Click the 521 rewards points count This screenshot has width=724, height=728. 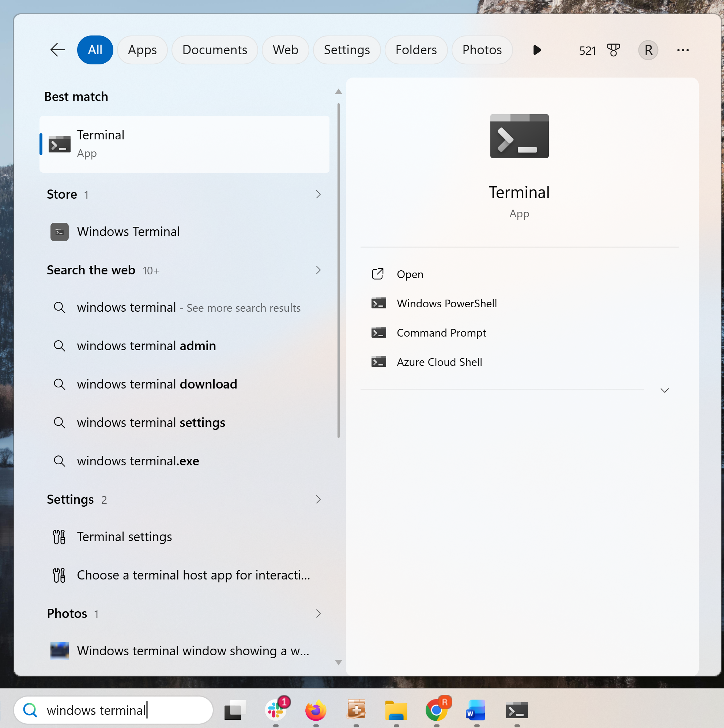587,50
